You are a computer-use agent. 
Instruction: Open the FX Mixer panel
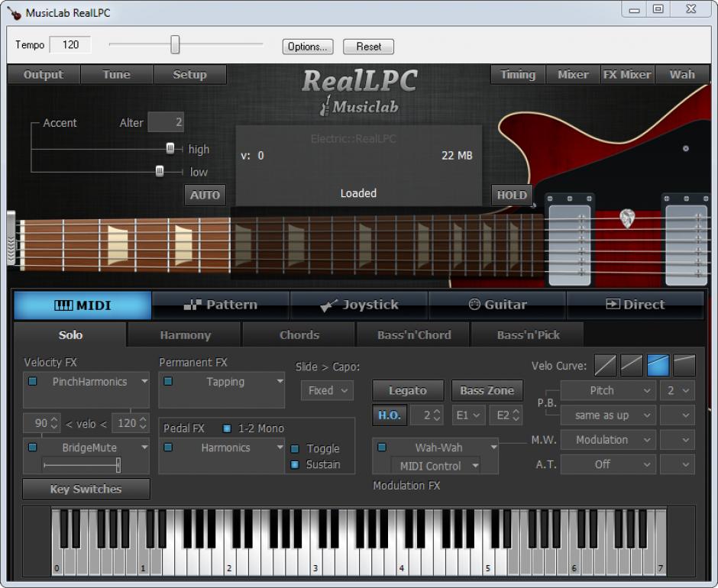pyautogui.click(x=627, y=74)
